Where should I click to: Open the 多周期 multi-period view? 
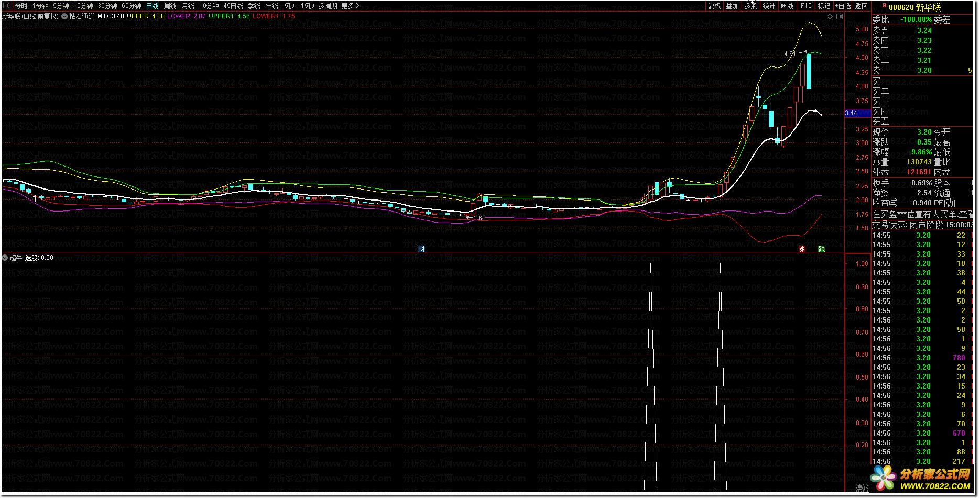[x=328, y=6]
